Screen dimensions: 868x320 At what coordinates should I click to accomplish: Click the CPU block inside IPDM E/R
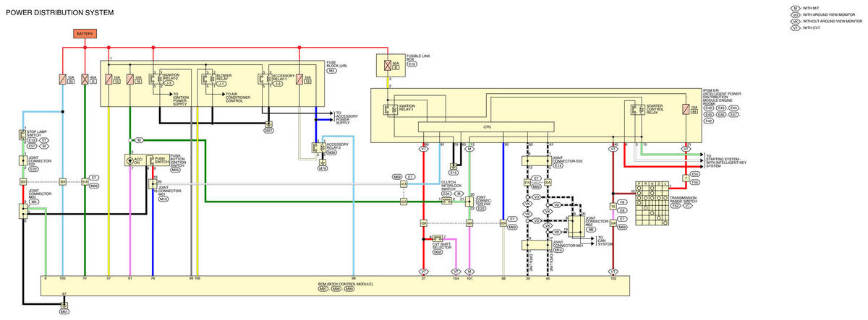click(487, 127)
